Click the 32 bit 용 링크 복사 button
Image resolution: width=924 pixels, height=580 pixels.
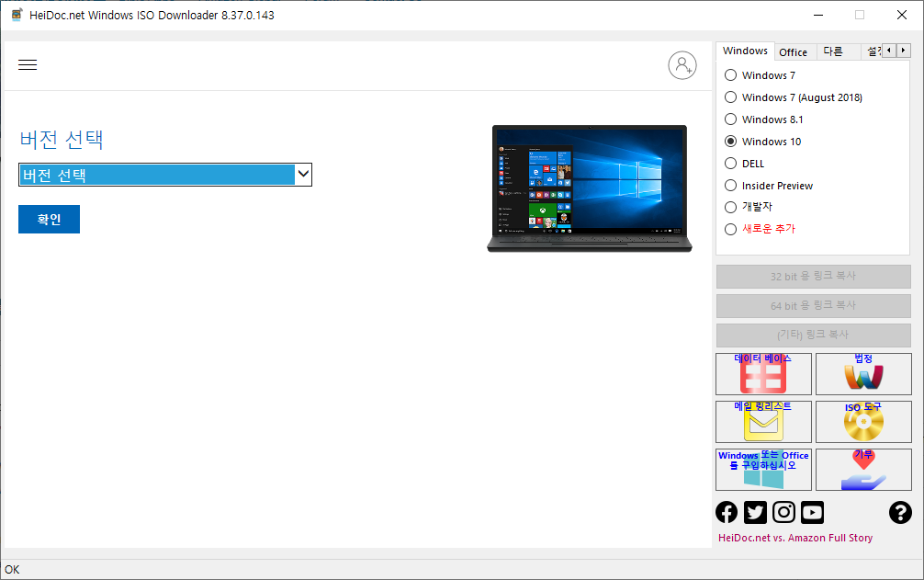pos(813,277)
